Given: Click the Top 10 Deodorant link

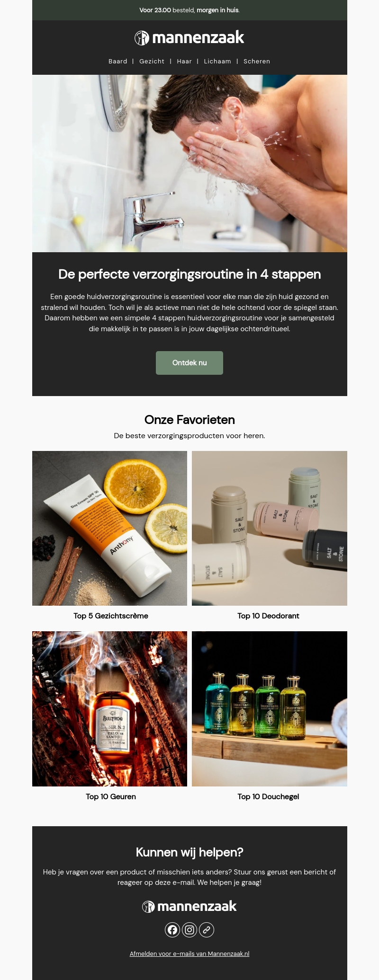Looking at the screenshot, I should click(269, 616).
